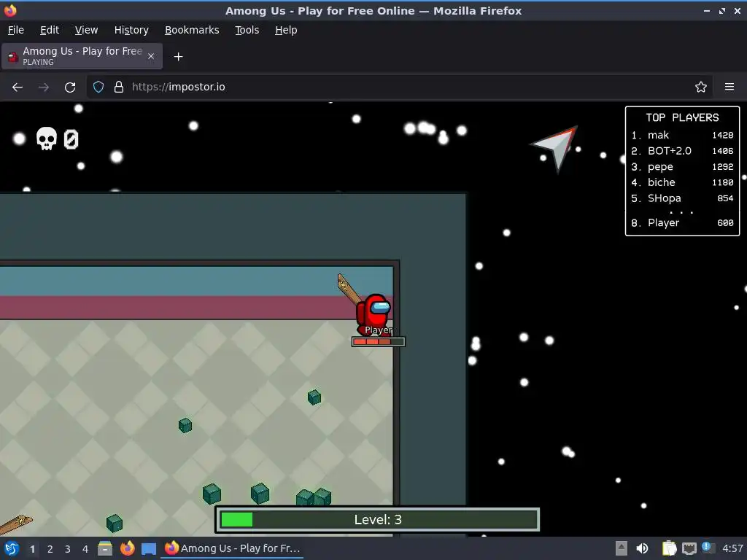Screen dimensions: 747x560
Task: Click the back navigation arrow
Action: 18,87
